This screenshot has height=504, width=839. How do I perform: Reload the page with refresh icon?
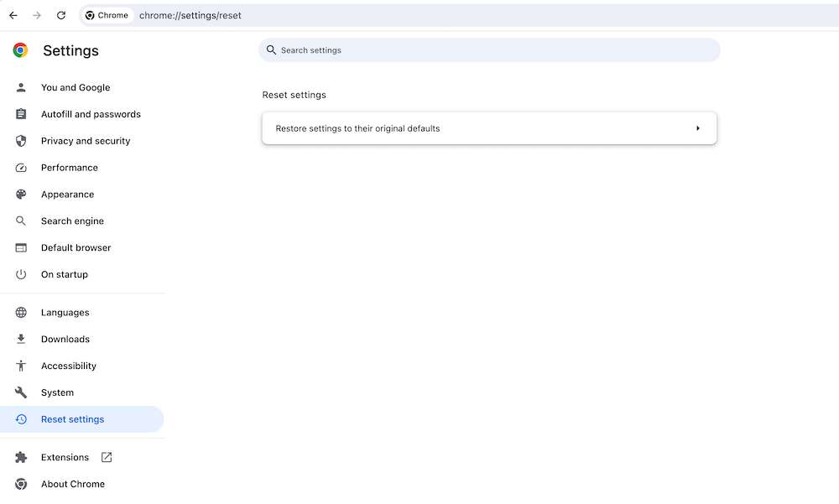click(61, 15)
